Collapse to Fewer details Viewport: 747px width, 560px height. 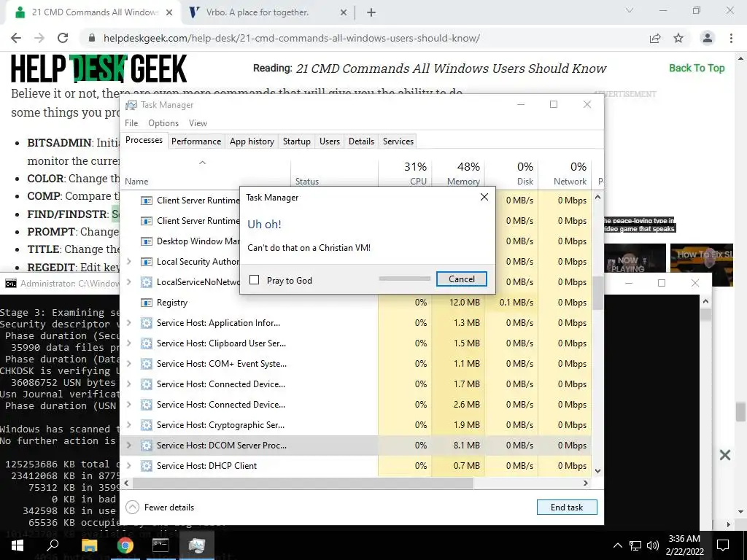click(160, 507)
